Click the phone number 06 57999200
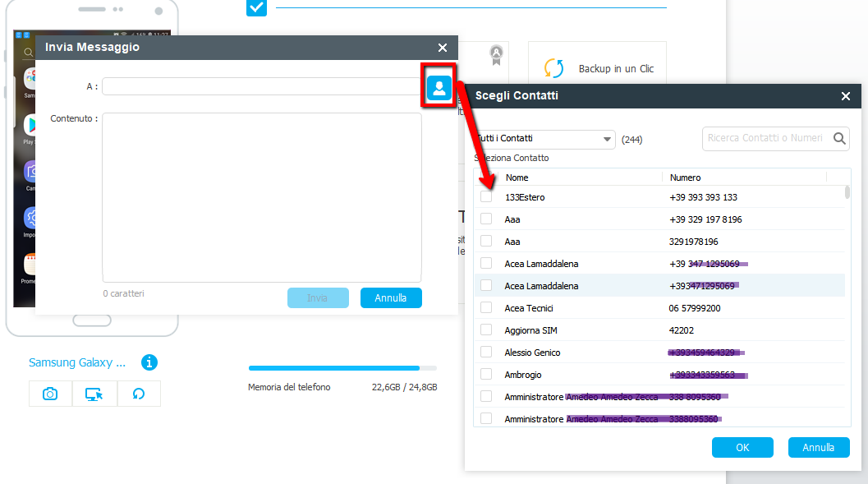 695,308
